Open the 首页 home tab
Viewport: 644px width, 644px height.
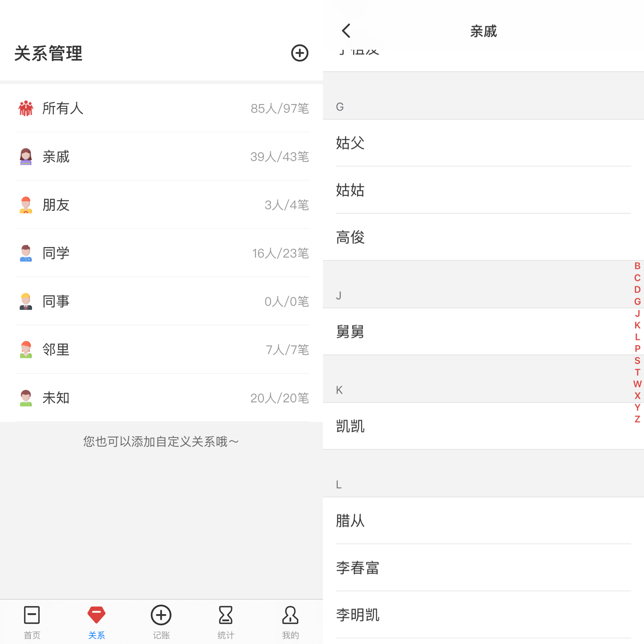pyautogui.click(x=32, y=622)
